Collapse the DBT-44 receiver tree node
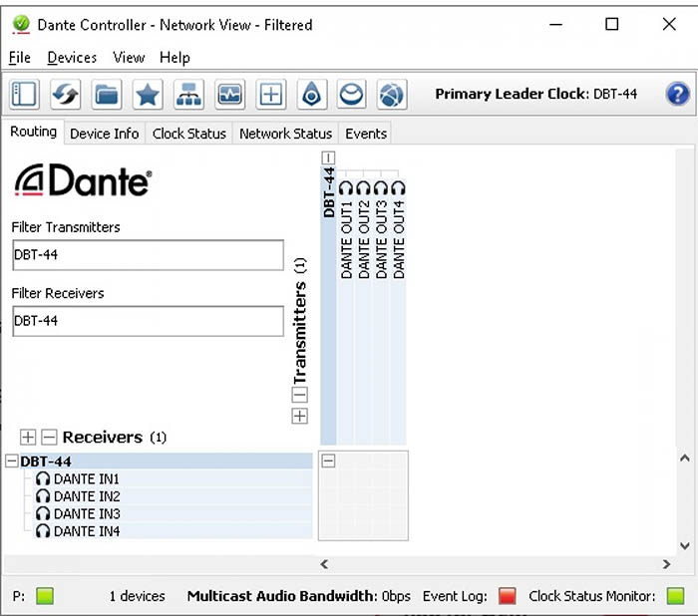Screen dimensions: 698x616 12,462
